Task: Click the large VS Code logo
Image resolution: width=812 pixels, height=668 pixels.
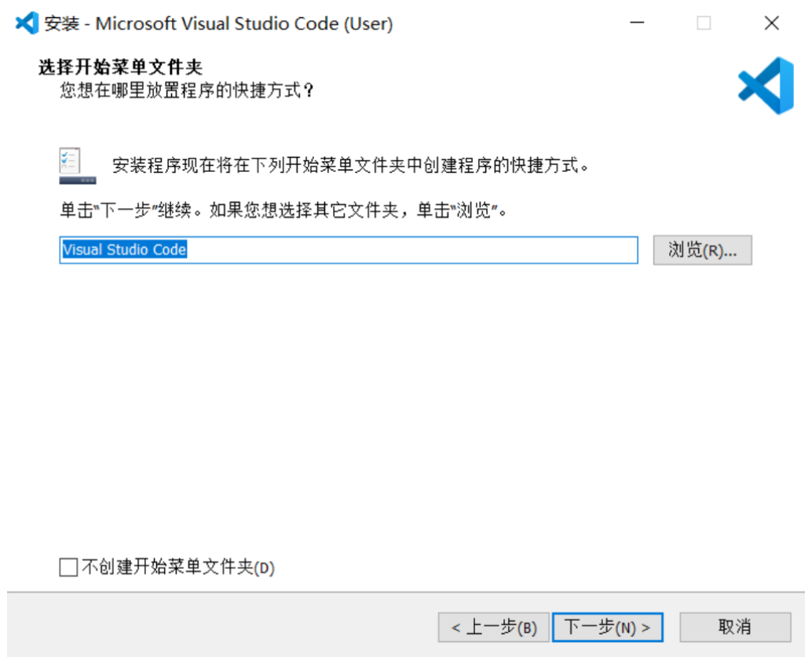Action: [x=766, y=86]
